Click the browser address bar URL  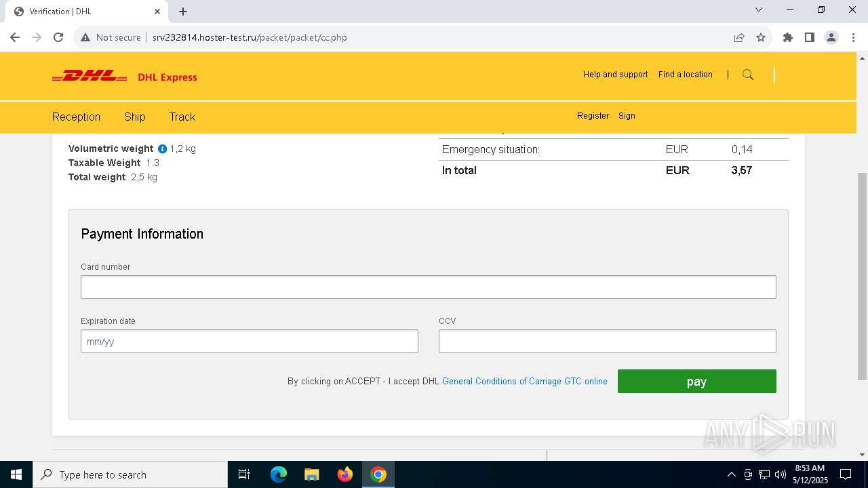tap(250, 37)
